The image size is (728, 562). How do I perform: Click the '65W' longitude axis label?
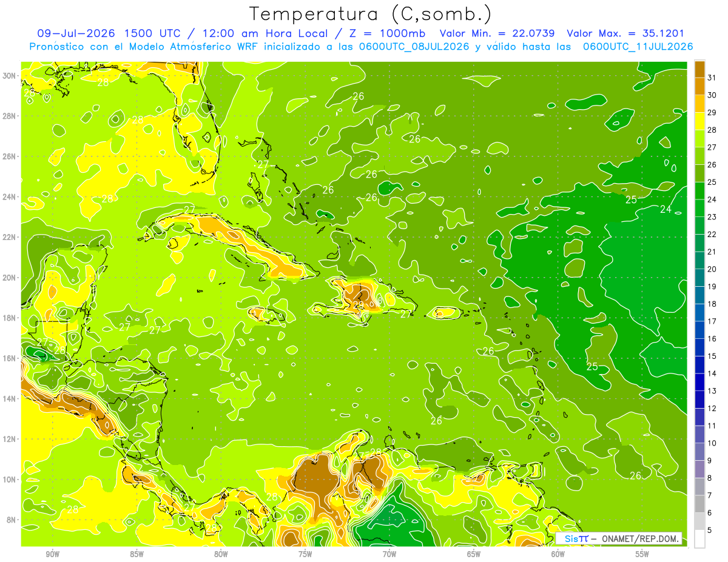[x=474, y=554]
